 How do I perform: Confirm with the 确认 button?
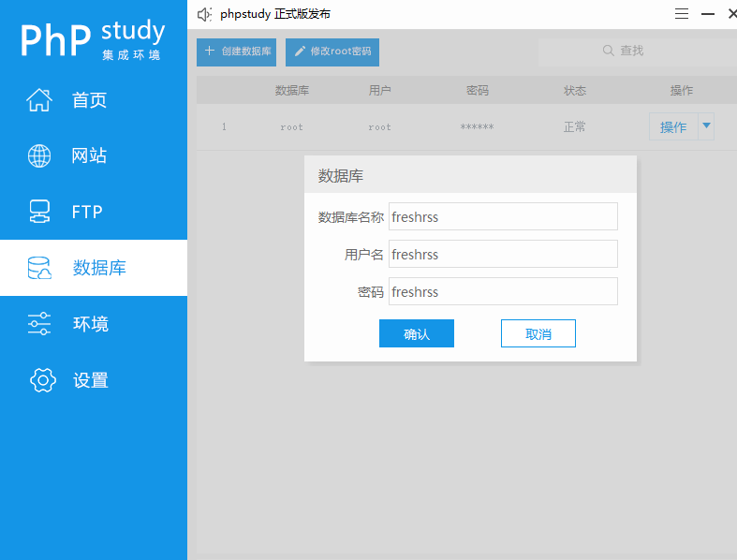click(417, 333)
